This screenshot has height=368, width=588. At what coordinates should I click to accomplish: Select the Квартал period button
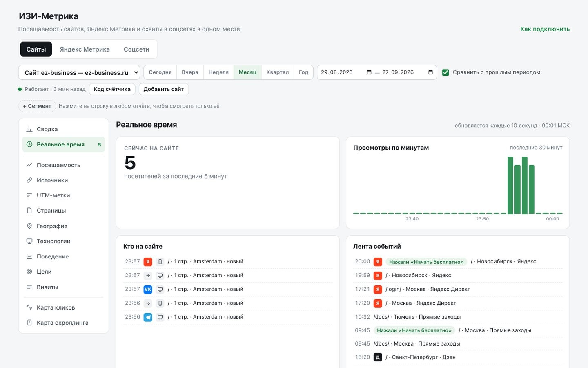pos(278,72)
